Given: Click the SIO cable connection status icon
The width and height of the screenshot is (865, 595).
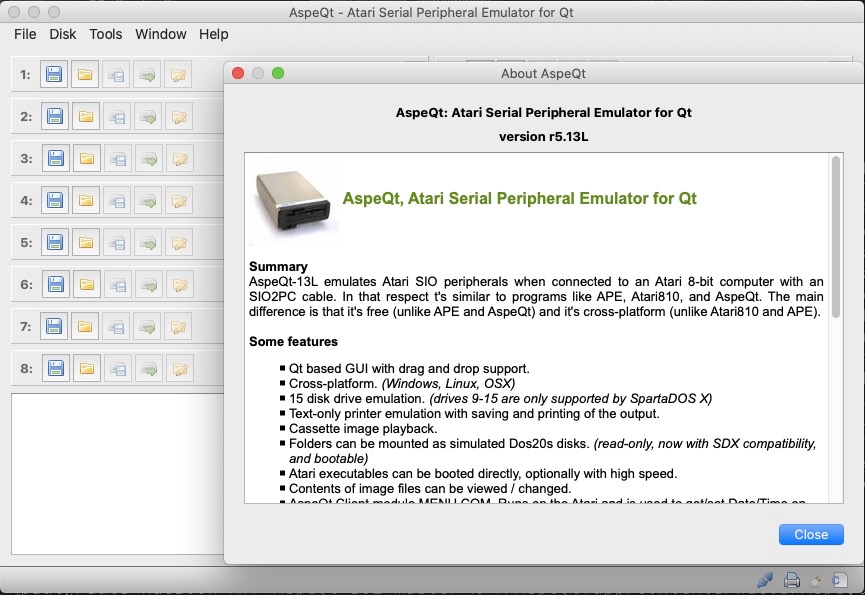Looking at the screenshot, I should pos(765,579).
